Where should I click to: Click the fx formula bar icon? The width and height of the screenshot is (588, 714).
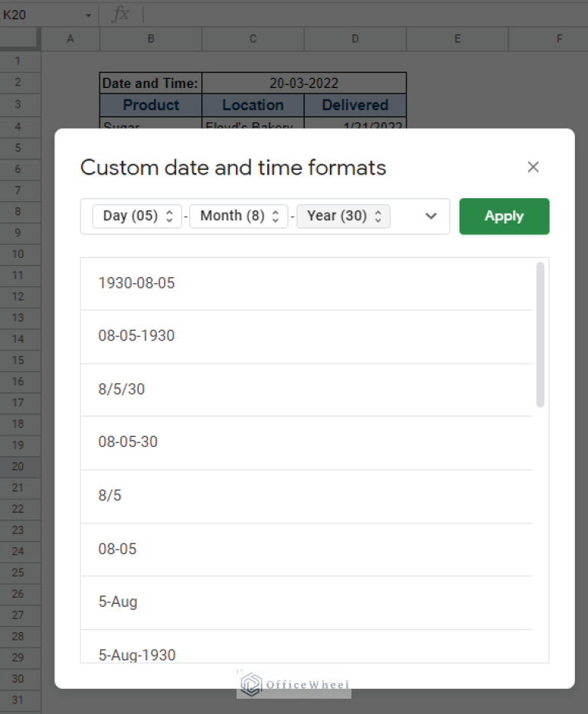pyautogui.click(x=122, y=14)
